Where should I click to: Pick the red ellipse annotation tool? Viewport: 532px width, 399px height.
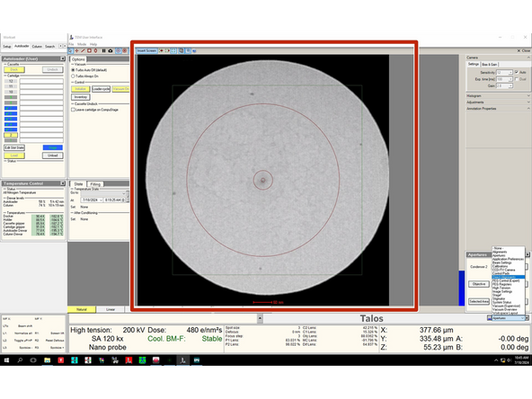(x=95, y=50)
